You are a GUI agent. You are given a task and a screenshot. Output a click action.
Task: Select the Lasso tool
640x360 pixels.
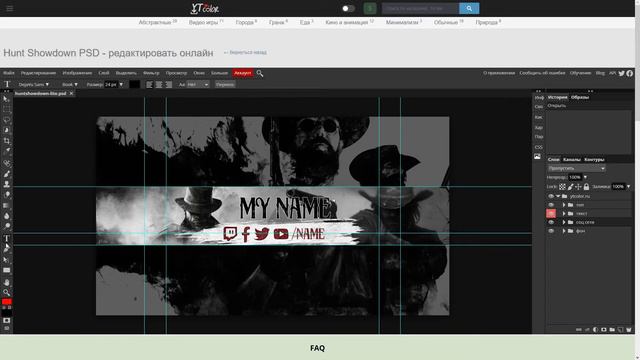click(x=7, y=120)
